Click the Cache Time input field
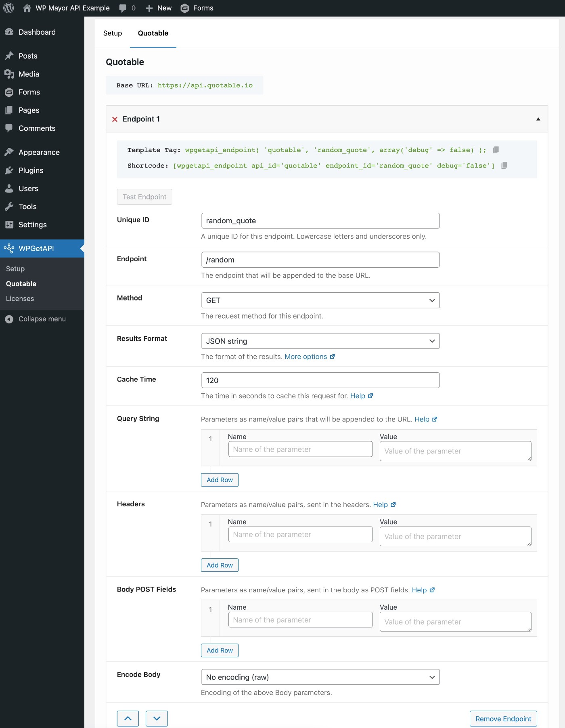Screen dimensions: 565x728 point(320,380)
